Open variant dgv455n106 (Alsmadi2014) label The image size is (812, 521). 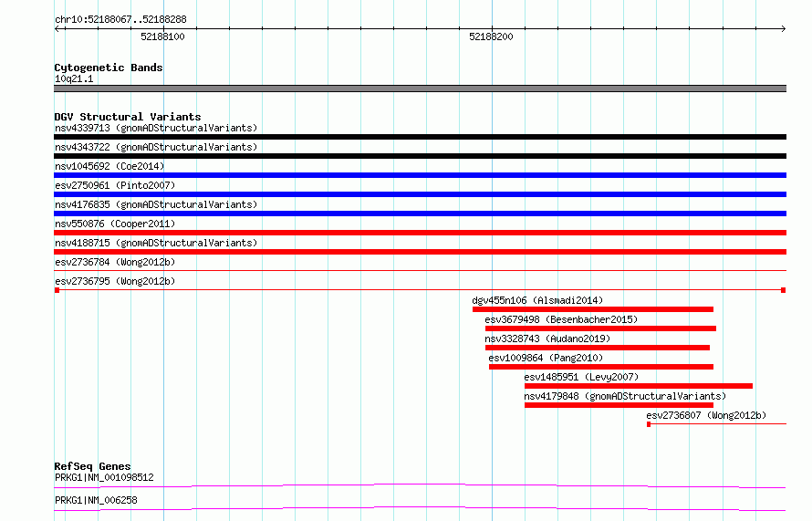tap(537, 300)
